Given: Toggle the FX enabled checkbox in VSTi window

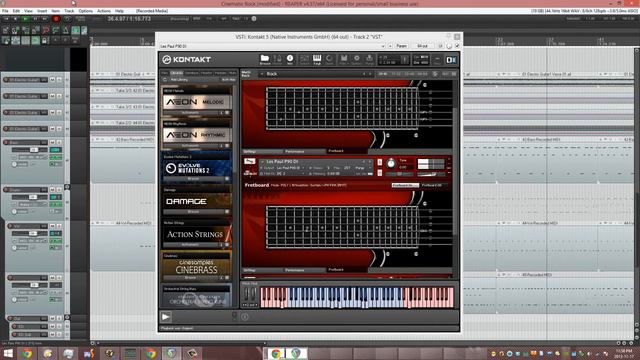Looking at the screenshot, I should point(457,46).
